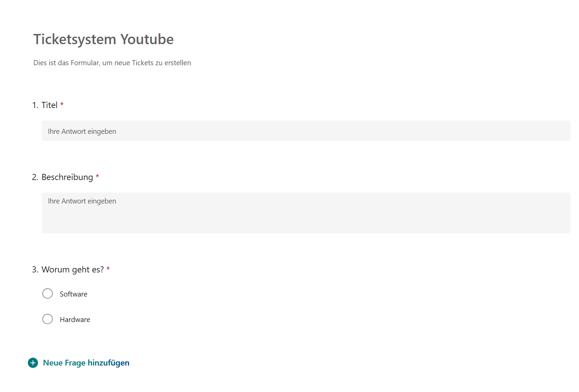
Task: Select the Software radio button
Action: pos(48,293)
